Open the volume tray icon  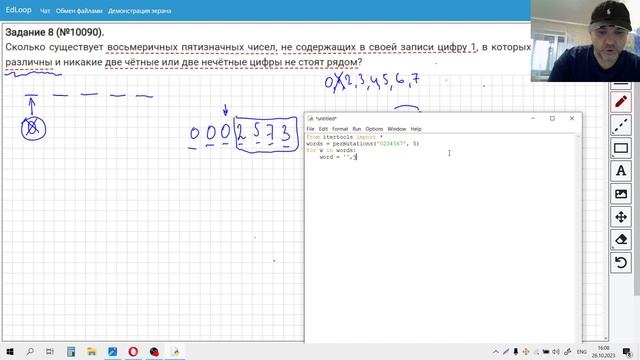pos(556,351)
